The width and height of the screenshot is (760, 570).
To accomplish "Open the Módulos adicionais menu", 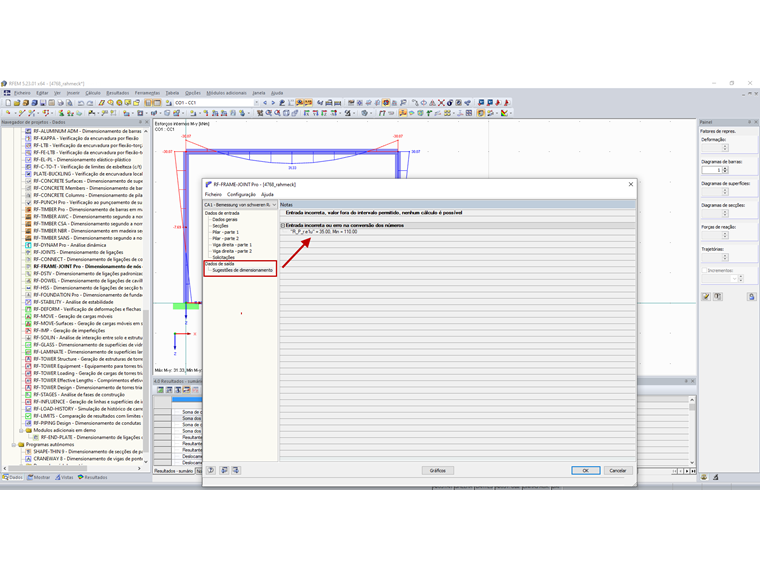I will [226, 93].
